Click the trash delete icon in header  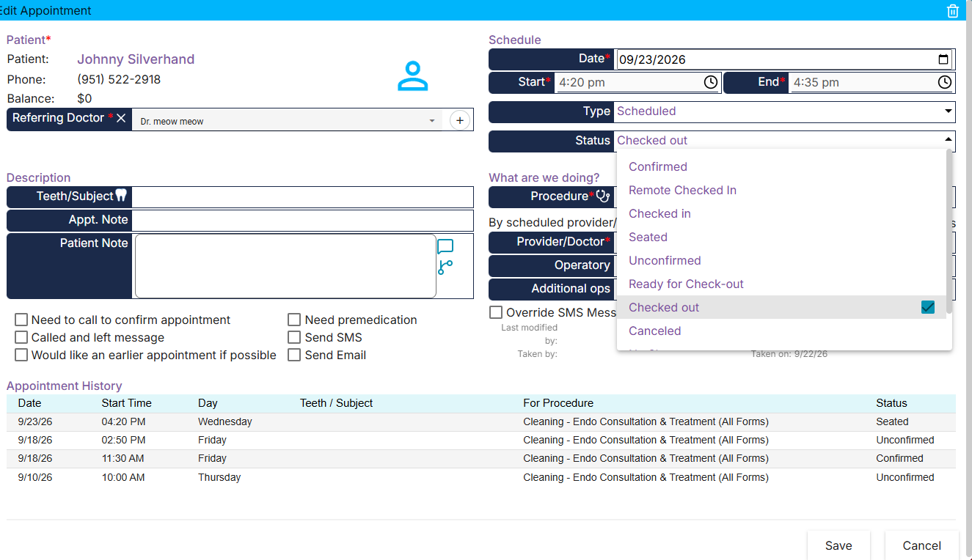pos(952,10)
